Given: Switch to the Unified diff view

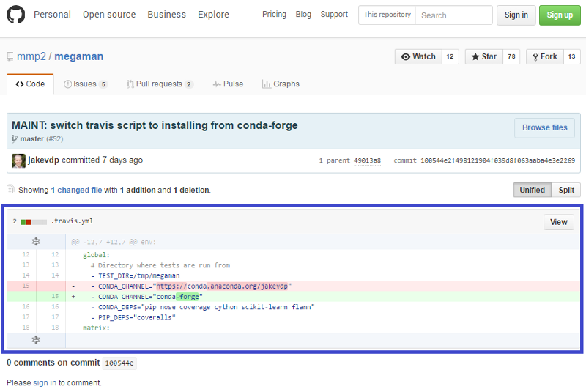Looking at the screenshot, I should pos(533,191).
